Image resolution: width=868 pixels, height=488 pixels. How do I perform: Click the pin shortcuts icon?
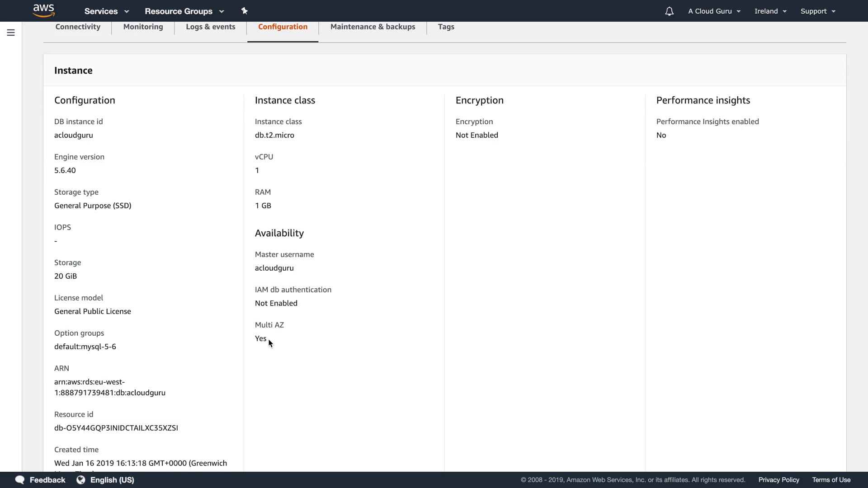[x=245, y=11]
